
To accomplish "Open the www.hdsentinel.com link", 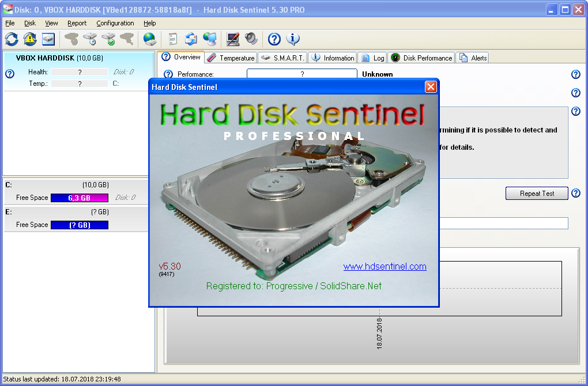I will pyautogui.click(x=385, y=266).
